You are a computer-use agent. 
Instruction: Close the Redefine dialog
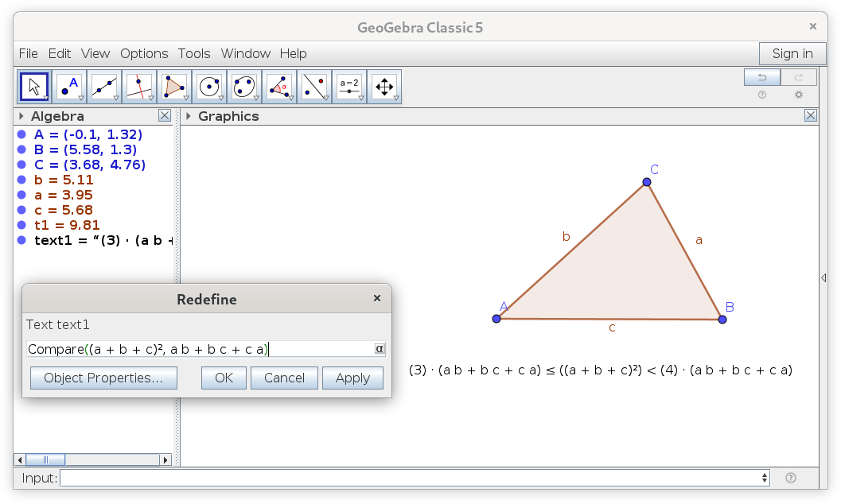click(377, 298)
